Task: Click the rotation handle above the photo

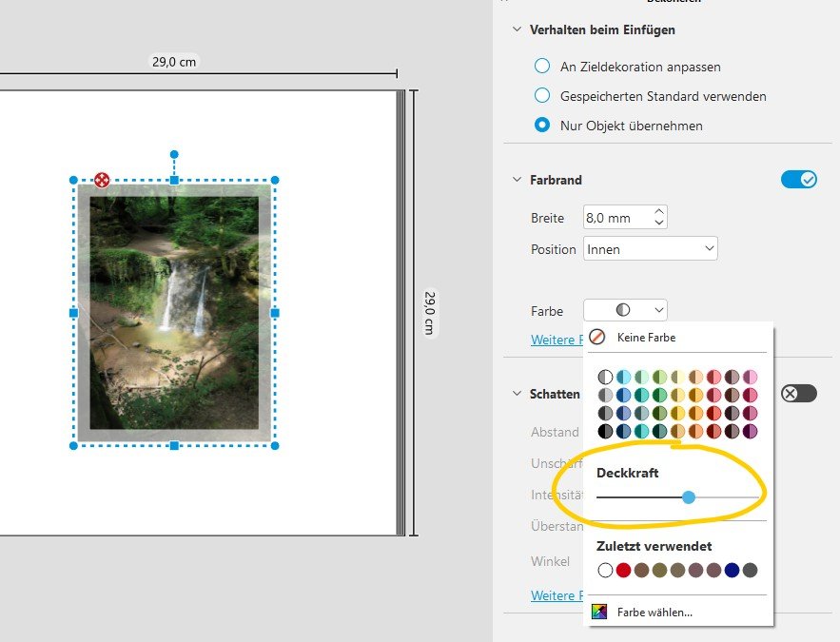Action: [173, 154]
